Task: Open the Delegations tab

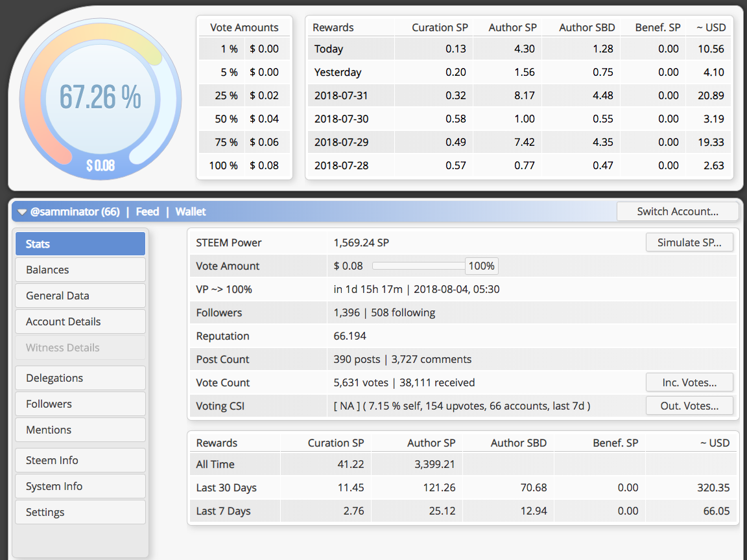Action: [x=80, y=378]
